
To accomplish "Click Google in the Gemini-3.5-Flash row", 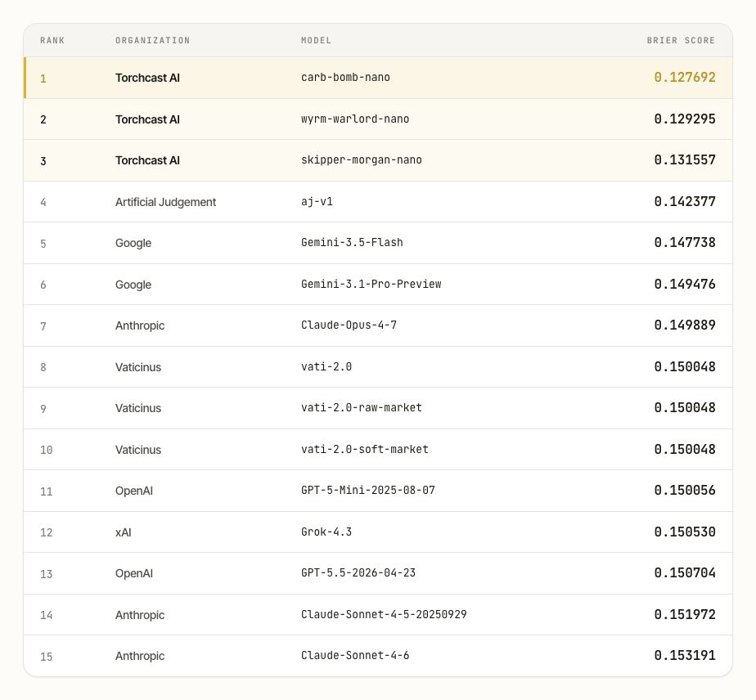I will point(133,244).
